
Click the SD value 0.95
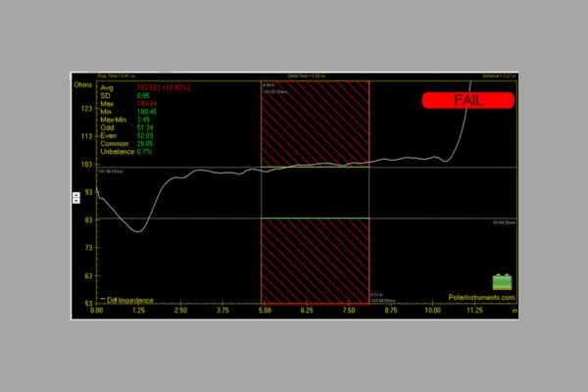[x=143, y=96]
